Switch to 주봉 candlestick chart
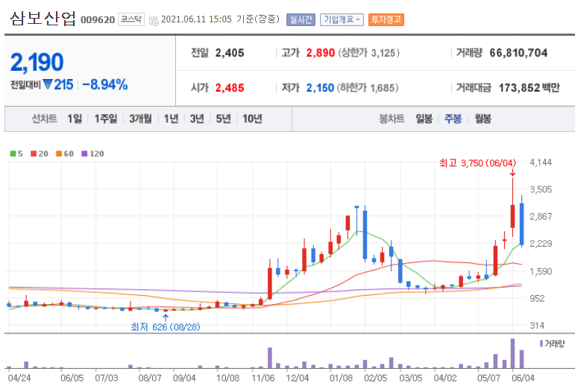Screen dimensions: 575x392 453,118
